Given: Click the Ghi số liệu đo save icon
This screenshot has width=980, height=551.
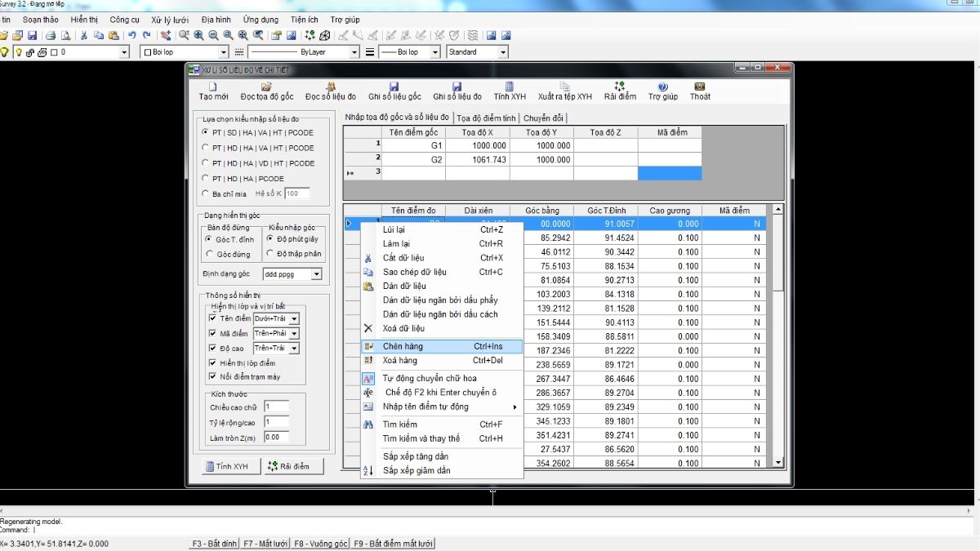Looking at the screenshot, I should 457,87.
